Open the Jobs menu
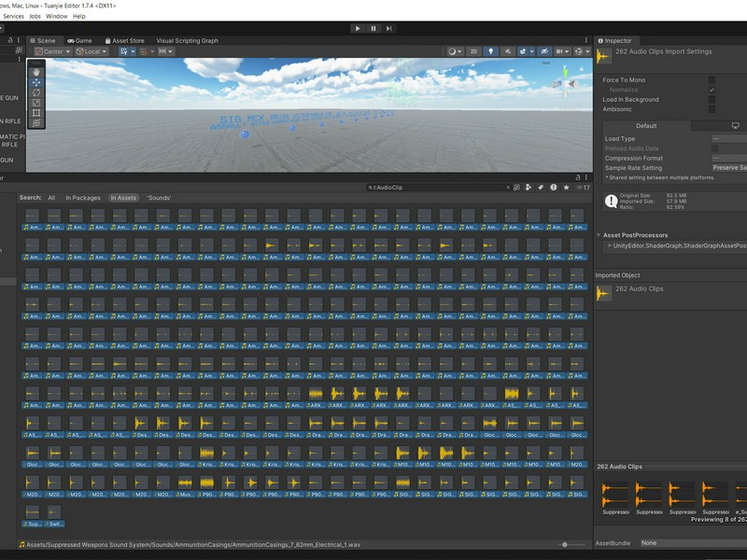Screen dimensions: 747x560 (x=35, y=16)
